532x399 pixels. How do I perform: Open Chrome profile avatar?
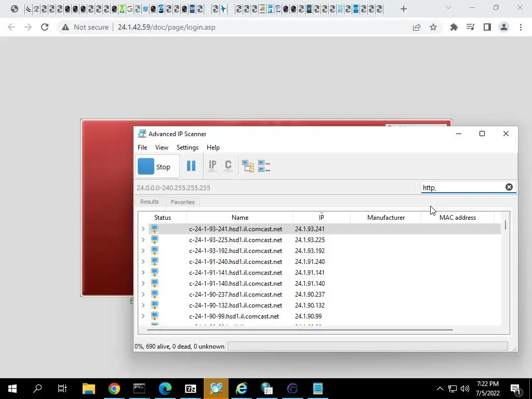pyautogui.click(x=504, y=27)
